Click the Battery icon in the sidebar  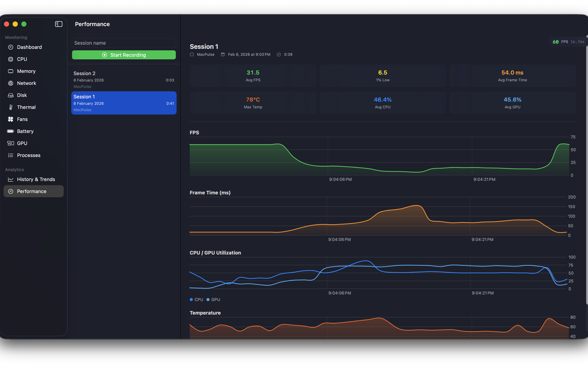[x=11, y=131]
